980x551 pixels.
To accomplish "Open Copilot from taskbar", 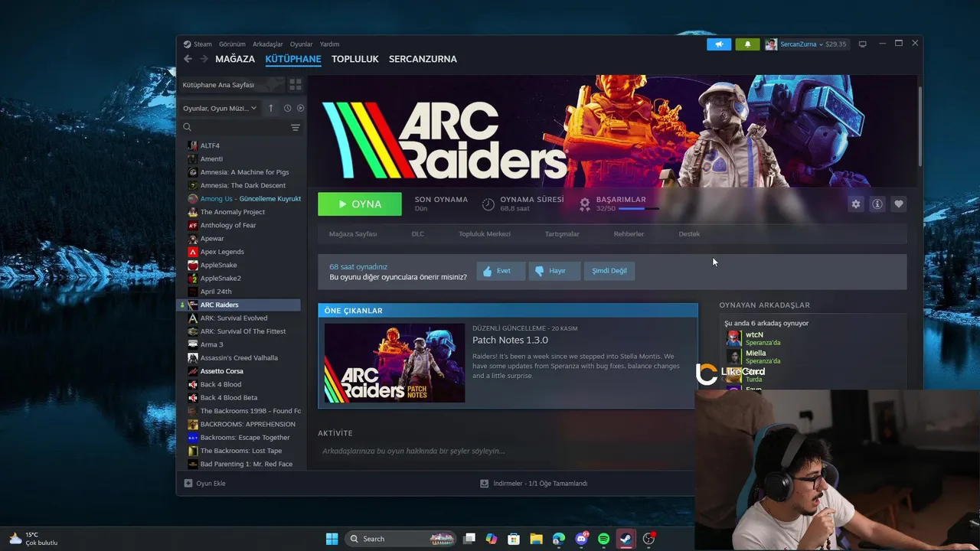I will tap(492, 539).
